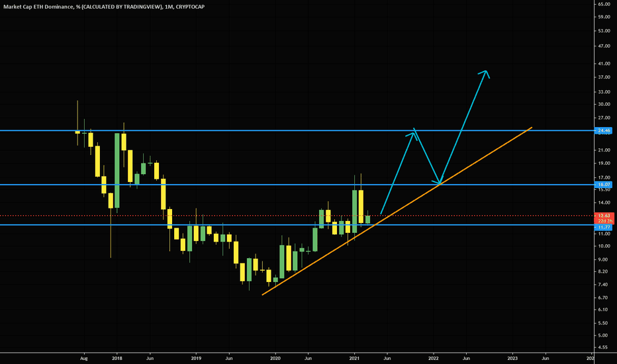
Task: Click the 19.00 price axis value
Action: tap(604, 163)
